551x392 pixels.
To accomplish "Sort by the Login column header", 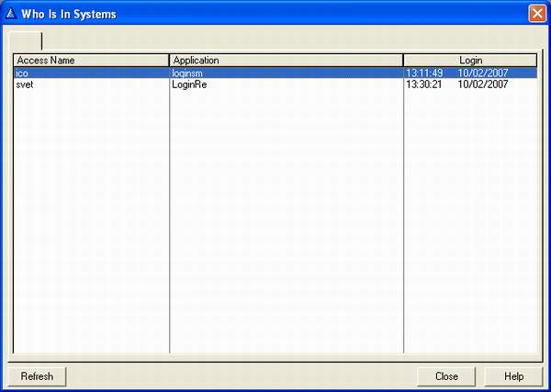I will tap(470, 61).
